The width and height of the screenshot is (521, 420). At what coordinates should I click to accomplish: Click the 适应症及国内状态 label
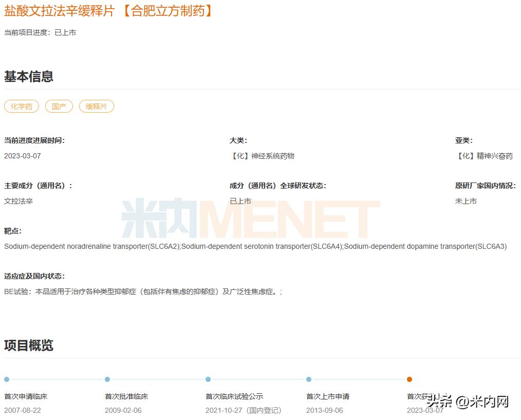coord(34,277)
